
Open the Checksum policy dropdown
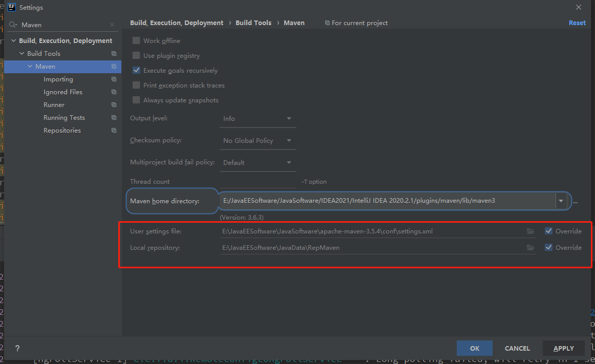[258, 141]
